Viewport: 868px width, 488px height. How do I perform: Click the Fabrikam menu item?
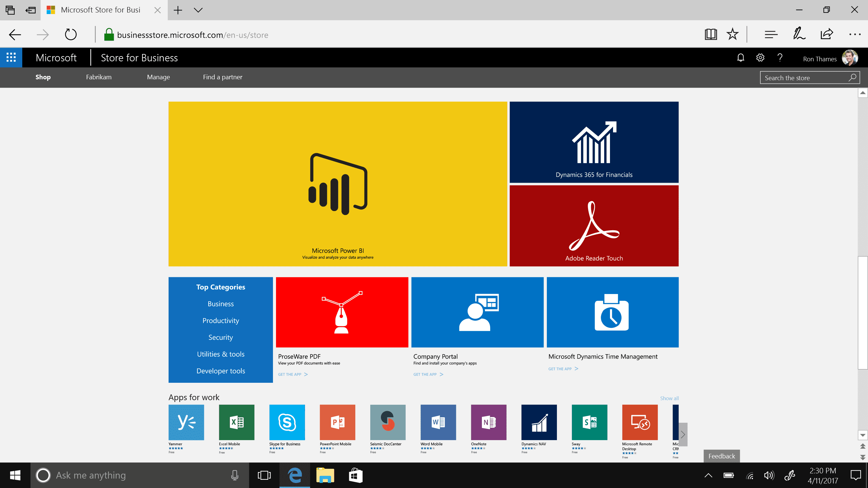click(x=99, y=77)
